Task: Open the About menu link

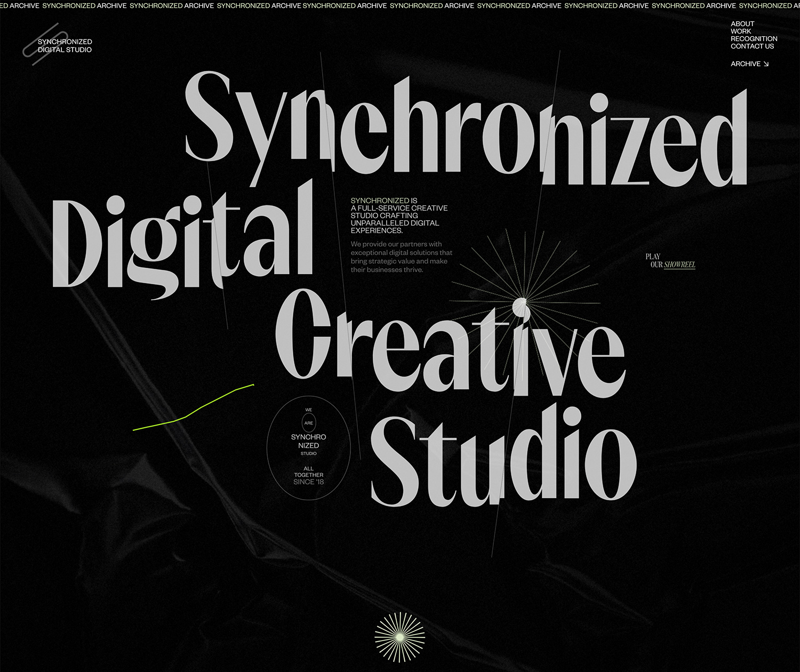Action: [x=742, y=24]
